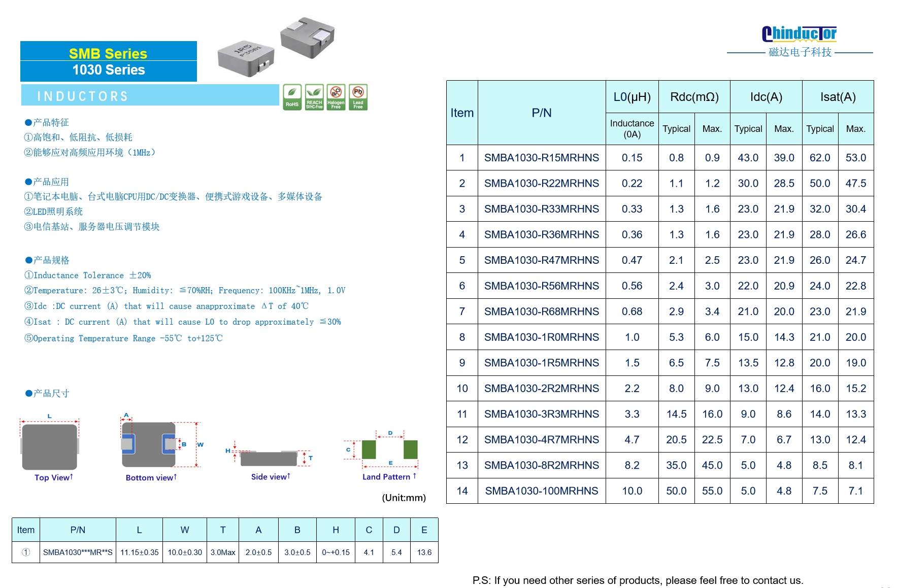897x588 pixels.
Task: Click the RoHS compliance badge icon
Action: 292,97
